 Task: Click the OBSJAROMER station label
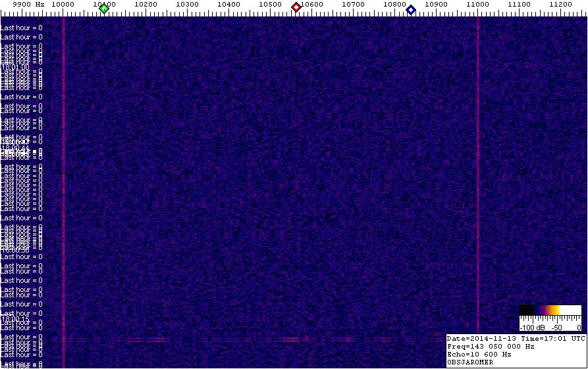coord(471,362)
